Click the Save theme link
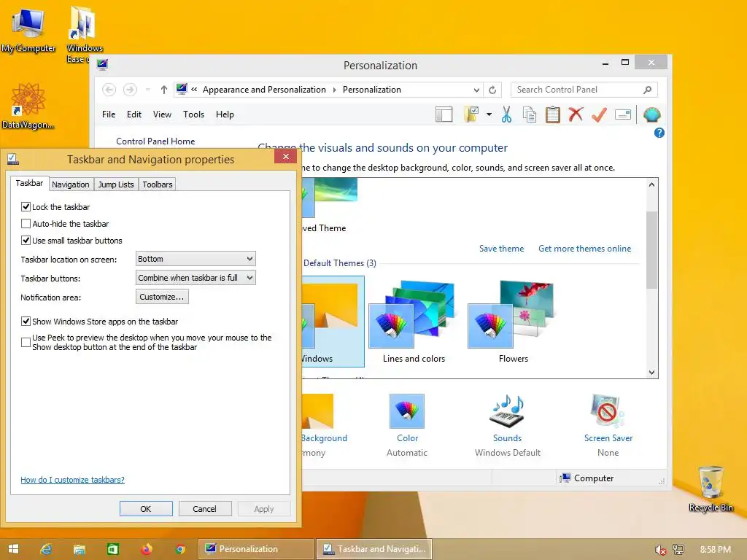 pos(501,249)
